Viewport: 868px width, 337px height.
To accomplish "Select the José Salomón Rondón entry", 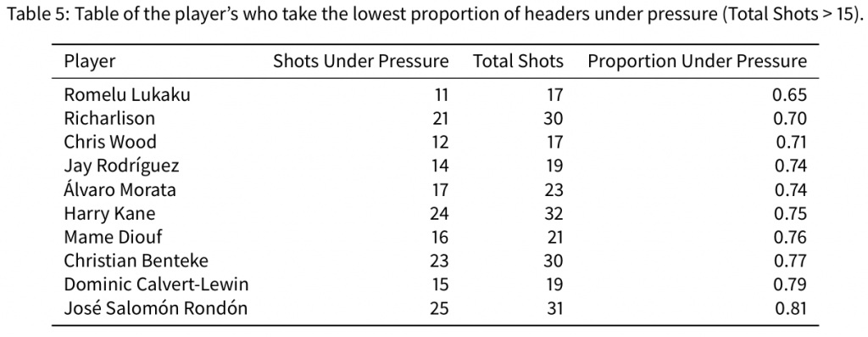I will [x=156, y=308].
